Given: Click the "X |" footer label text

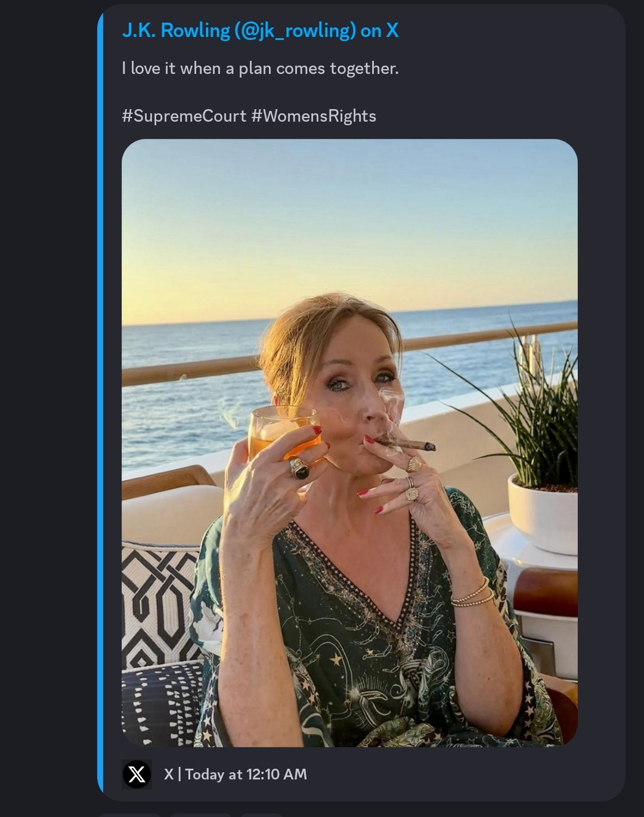Looking at the screenshot, I should tap(172, 774).
